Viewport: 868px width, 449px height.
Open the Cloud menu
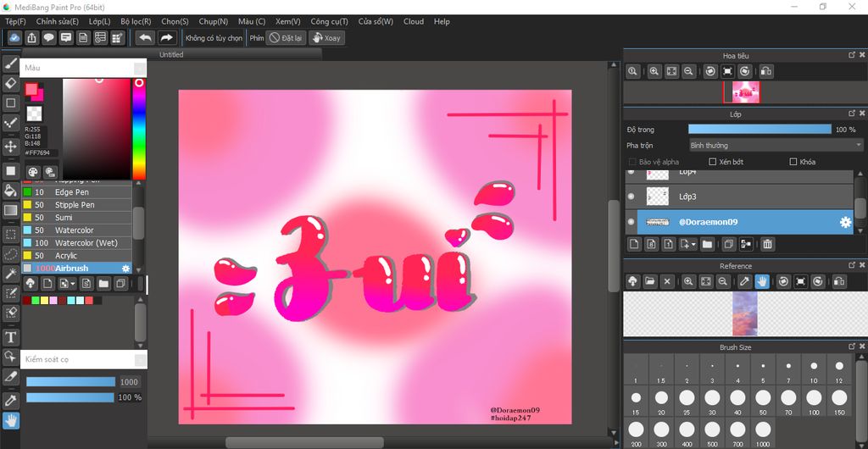tap(414, 21)
